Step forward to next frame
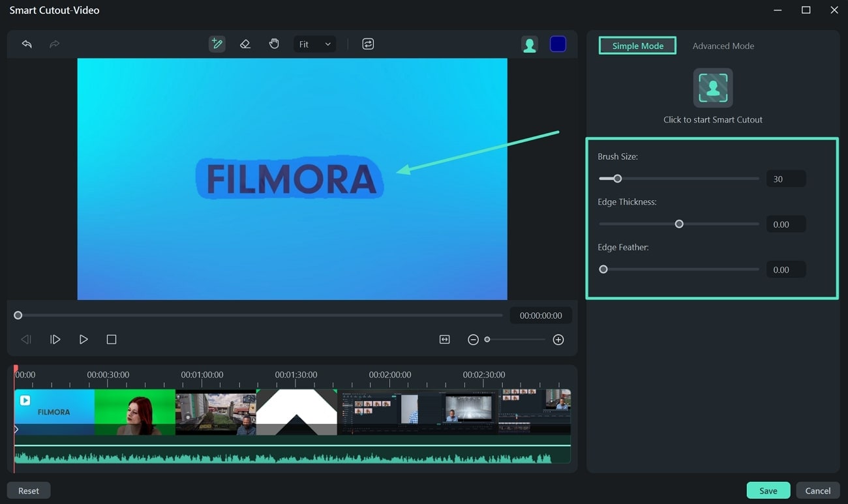This screenshot has height=504, width=848. pyautogui.click(x=55, y=339)
